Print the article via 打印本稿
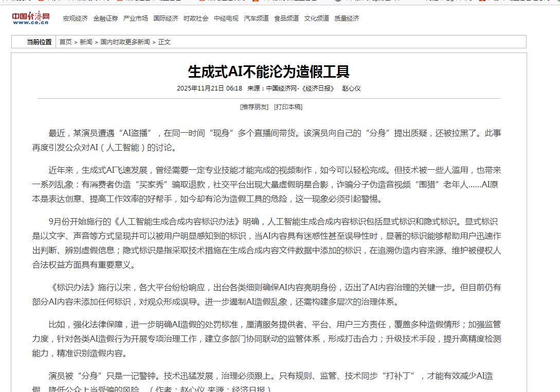Image resolution: width=560 pixels, height=392 pixels. tap(288, 107)
